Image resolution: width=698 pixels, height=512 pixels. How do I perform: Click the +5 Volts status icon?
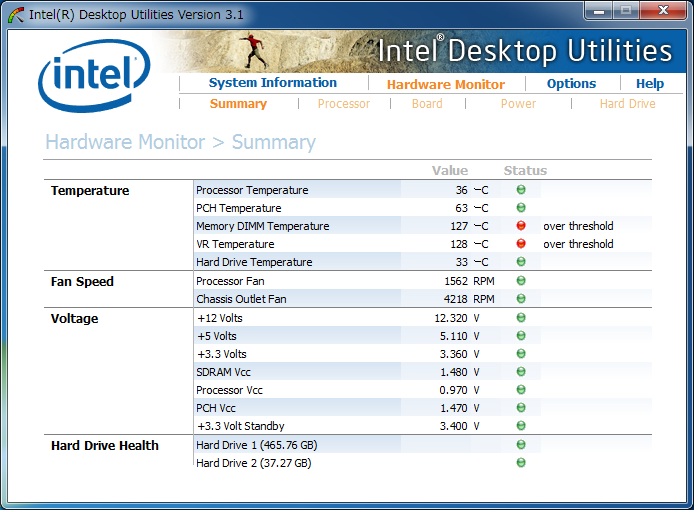pos(521,336)
